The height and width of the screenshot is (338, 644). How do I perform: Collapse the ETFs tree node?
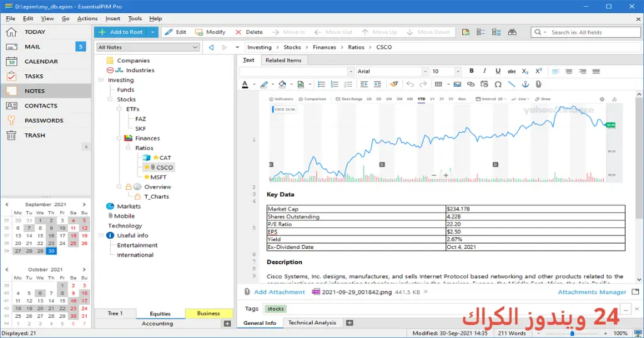(119, 109)
